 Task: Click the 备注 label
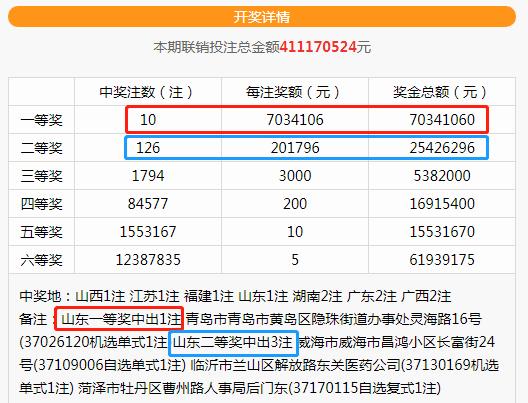tap(33, 319)
